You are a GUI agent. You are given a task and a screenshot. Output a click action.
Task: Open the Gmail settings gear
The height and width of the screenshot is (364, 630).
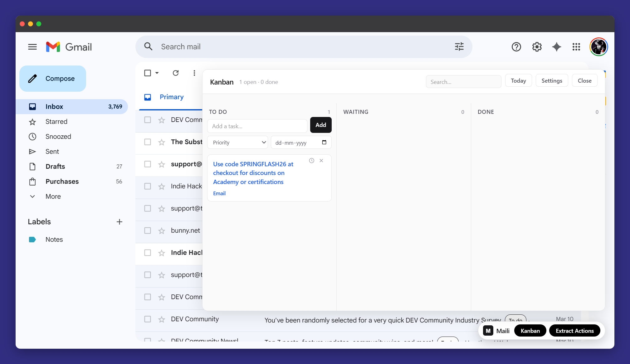pyautogui.click(x=537, y=47)
